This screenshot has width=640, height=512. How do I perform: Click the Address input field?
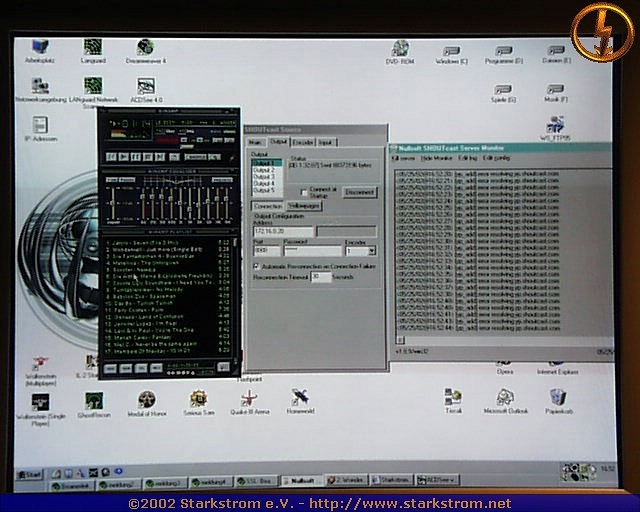(283, 231)
